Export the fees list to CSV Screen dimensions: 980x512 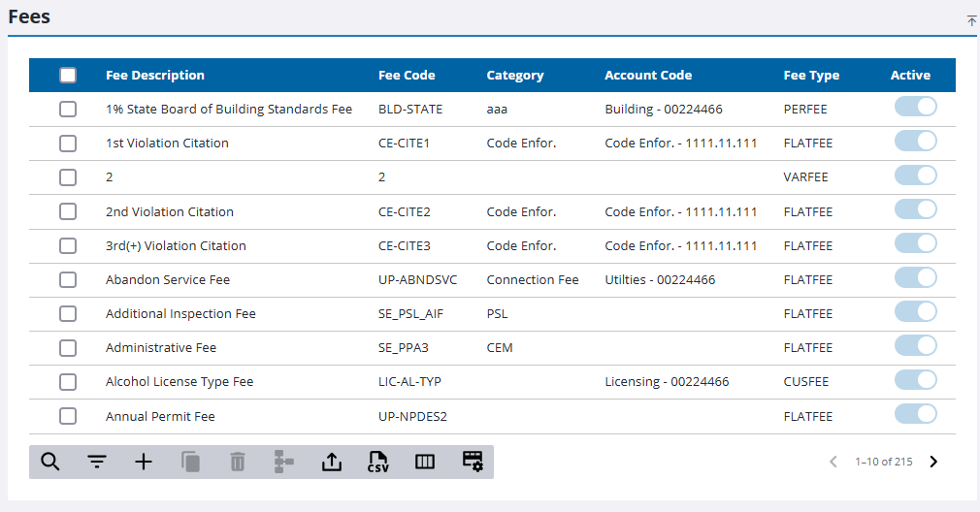[x=377, y=463]
